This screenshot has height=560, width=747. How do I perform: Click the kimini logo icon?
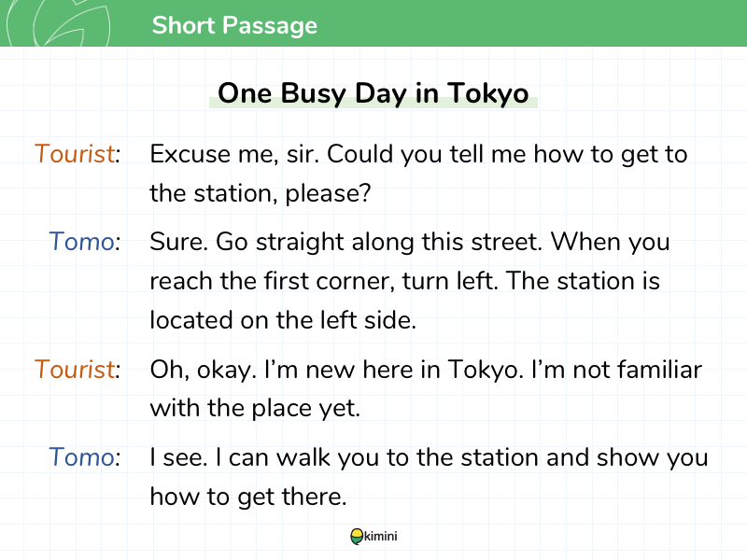357,537
